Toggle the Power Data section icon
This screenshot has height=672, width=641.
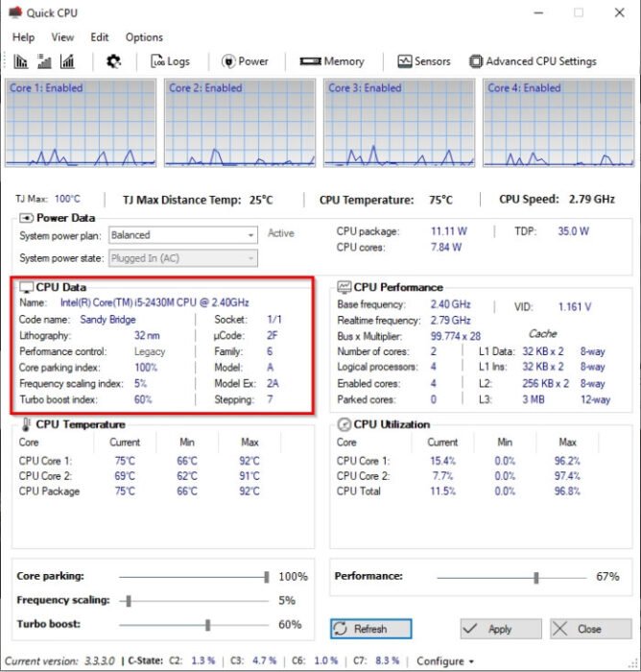26,218
